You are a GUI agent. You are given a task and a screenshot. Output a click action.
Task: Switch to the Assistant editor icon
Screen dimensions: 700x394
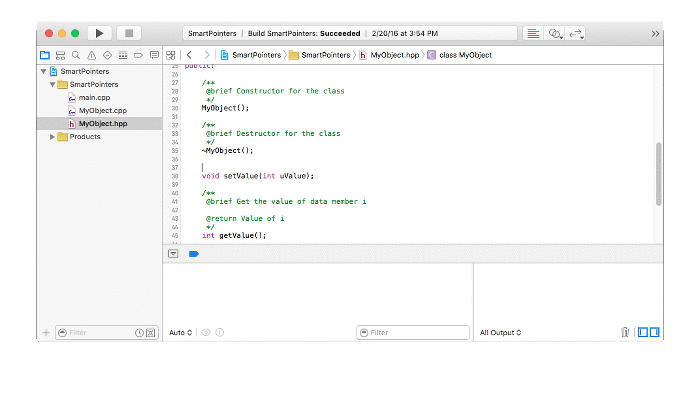pos(554,33)
